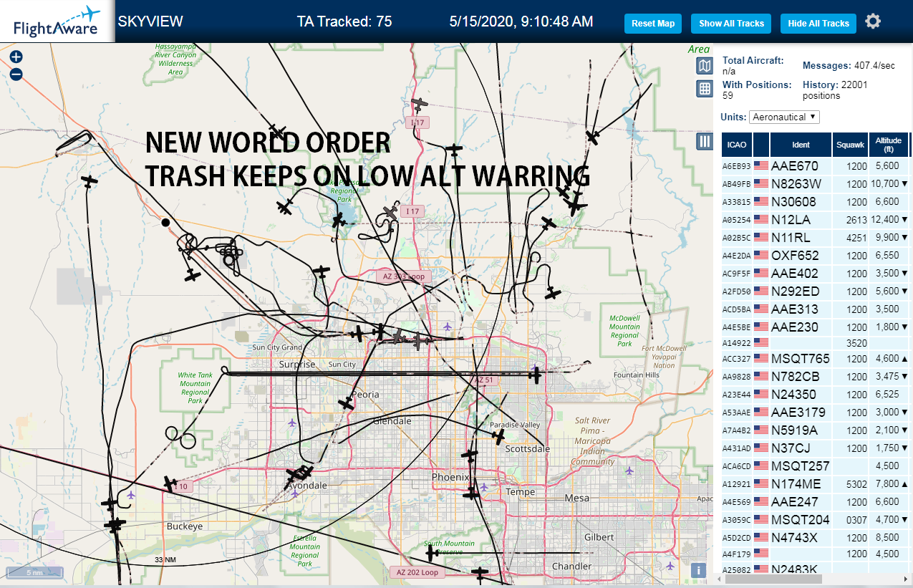
Task: Select gray aircraft above top I 17 label
Action: (420, 105)
